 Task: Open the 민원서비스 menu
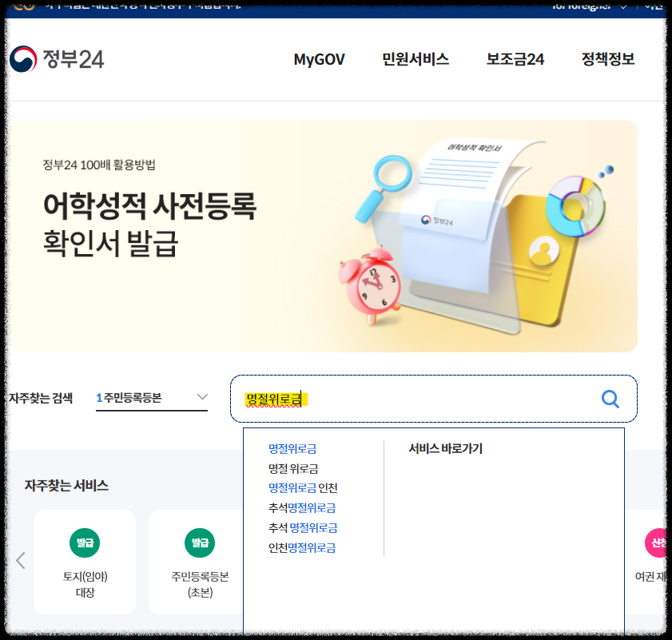416,59
